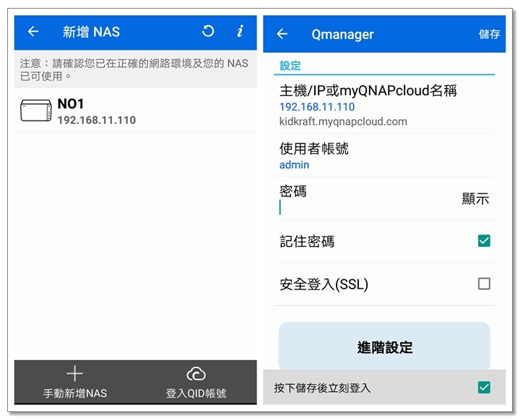The image size is (520, 420).
Task: Tap the 記住密碼 label
Action: [307, 241]
